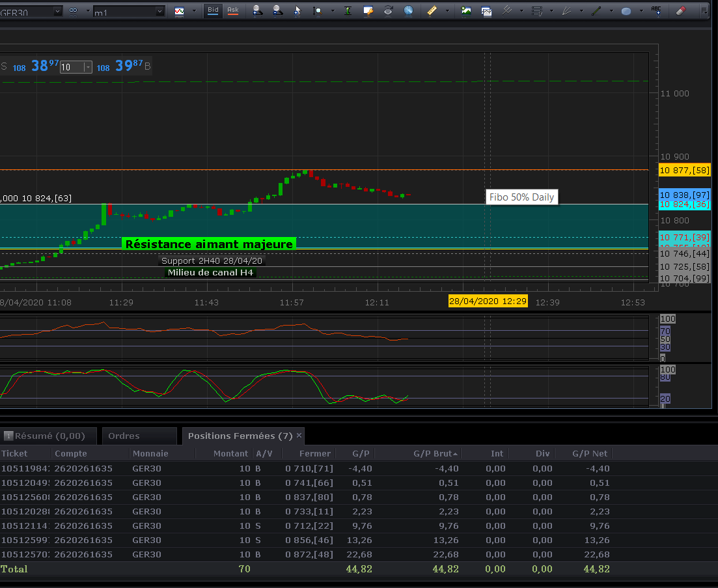
Task: Select the ellipse shape tool
Action: pos(626,10)
